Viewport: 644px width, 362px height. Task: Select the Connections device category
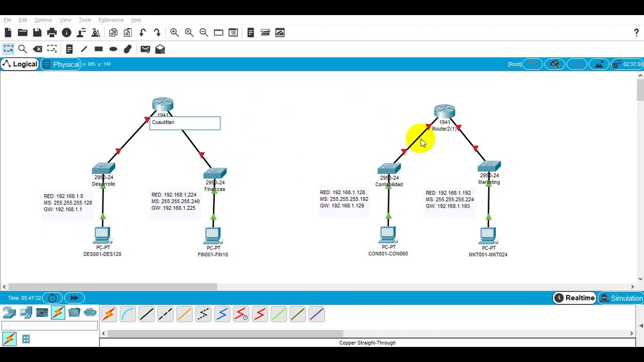58,313
